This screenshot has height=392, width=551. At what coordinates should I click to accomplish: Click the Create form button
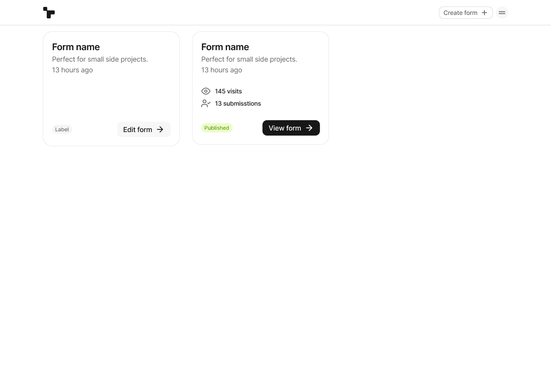pos(466,13)
